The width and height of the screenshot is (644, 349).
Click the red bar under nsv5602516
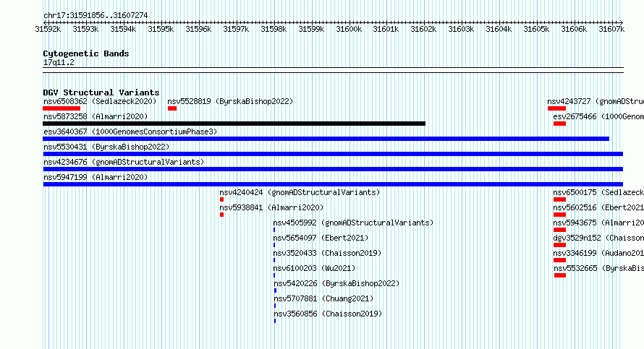coord(560,215)
